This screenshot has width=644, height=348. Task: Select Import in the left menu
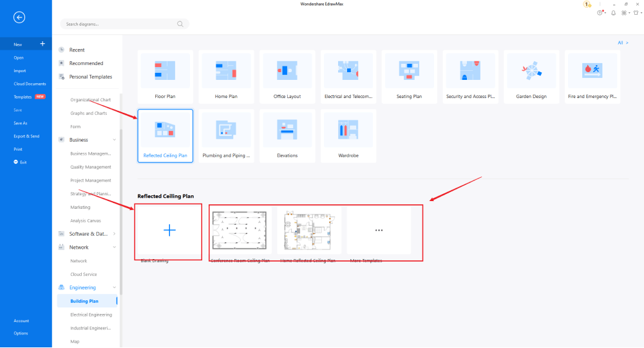point(20,71)
